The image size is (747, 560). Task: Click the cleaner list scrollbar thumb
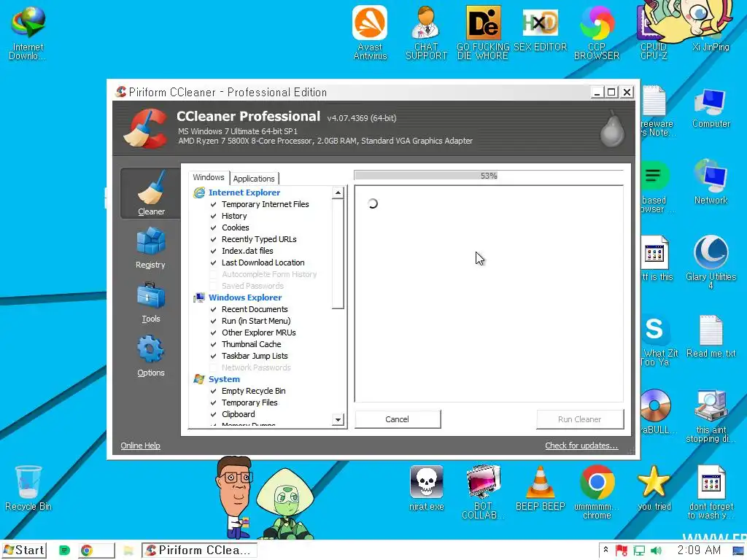point(338,254)
